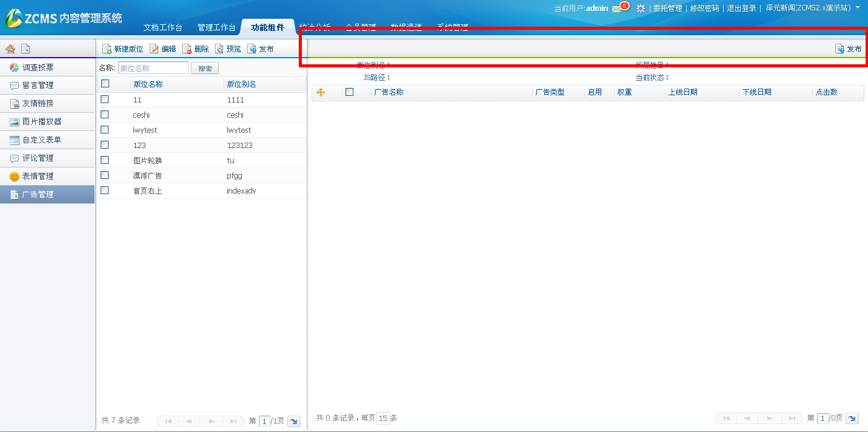Viewport: 868px width, 432px height.
Task: Tick the checkbox for the ceshi row
Action: click(105, 115)
